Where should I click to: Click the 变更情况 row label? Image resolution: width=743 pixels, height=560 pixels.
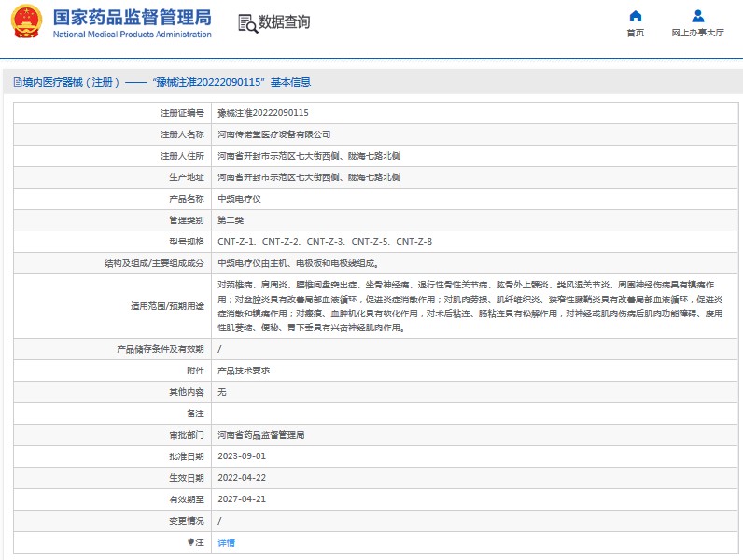click(x=187, y=521)
